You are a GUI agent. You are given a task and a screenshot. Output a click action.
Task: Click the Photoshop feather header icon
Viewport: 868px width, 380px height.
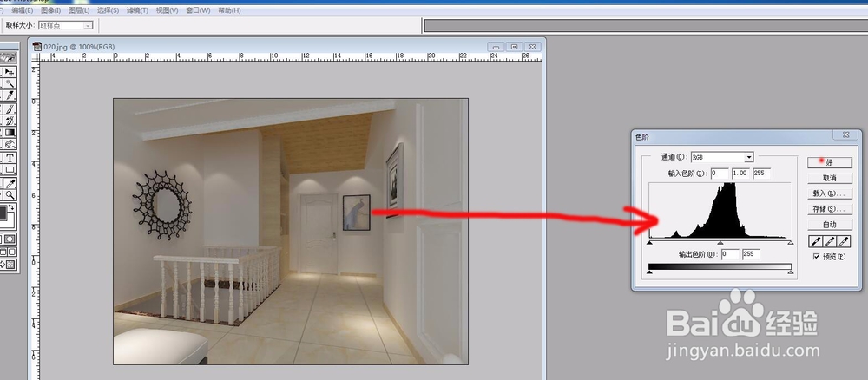(9, 57)
